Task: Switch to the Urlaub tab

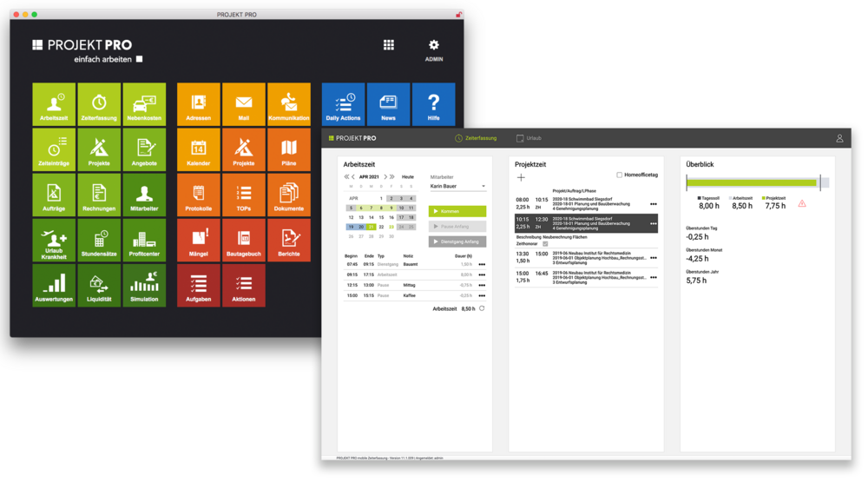Action: pos(529,138)
